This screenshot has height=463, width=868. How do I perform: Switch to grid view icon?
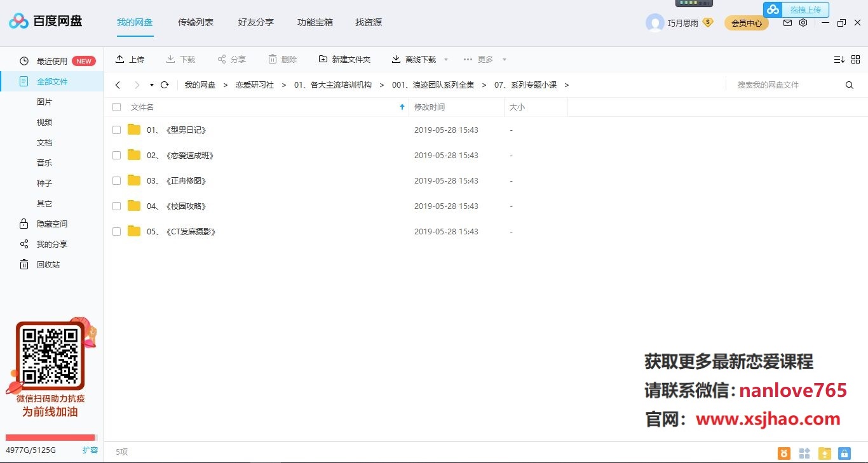(x=855, y=59)
